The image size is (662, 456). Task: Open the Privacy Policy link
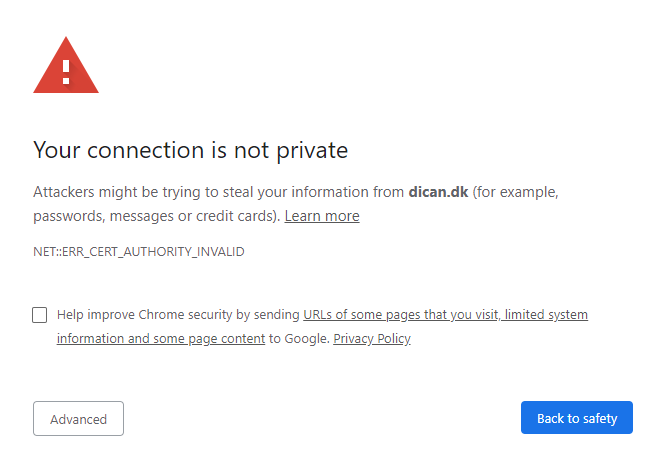click(372, 339)
